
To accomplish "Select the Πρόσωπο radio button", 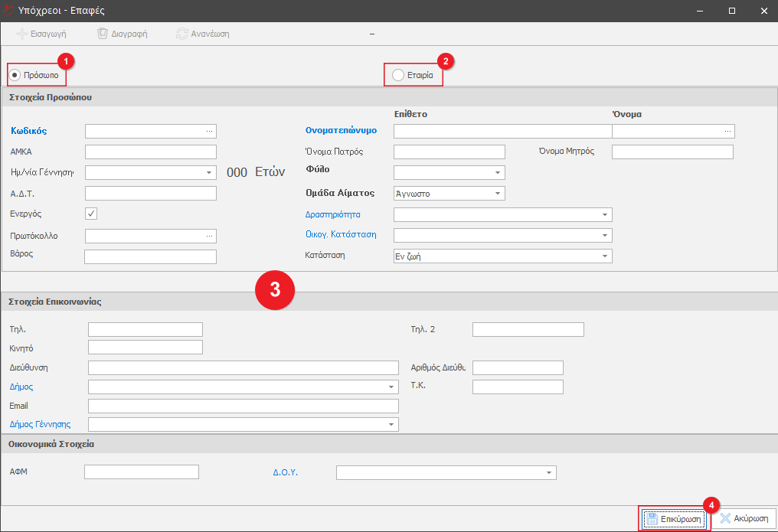I will tap(15, 75).
